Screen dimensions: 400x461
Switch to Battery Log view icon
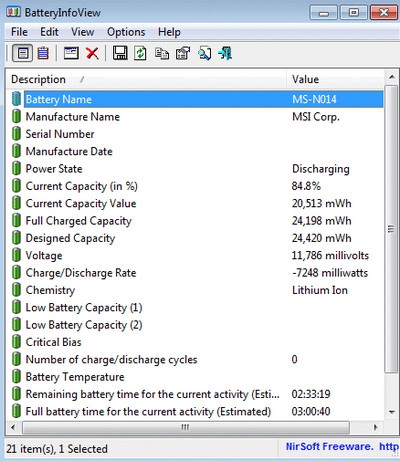pos(43,53)
